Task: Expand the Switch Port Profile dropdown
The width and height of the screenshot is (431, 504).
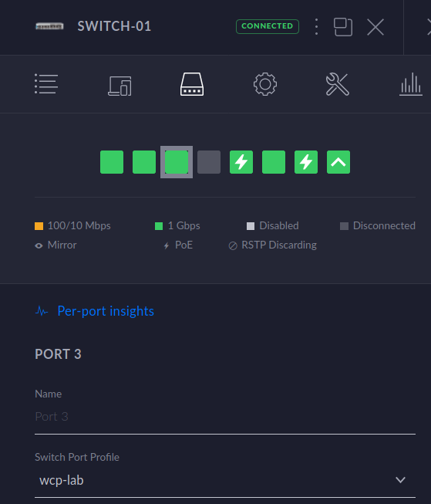Action: (225, 480)
